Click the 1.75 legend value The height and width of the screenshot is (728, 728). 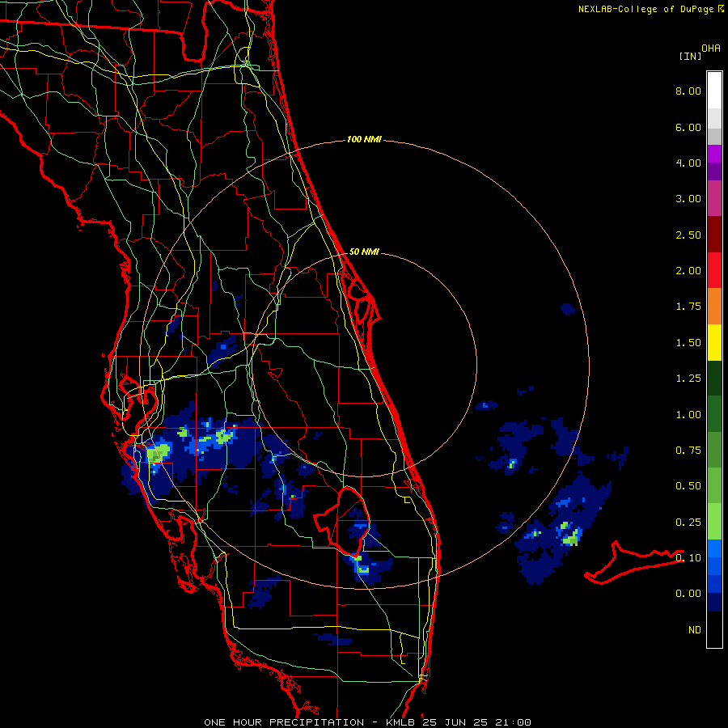688,307
